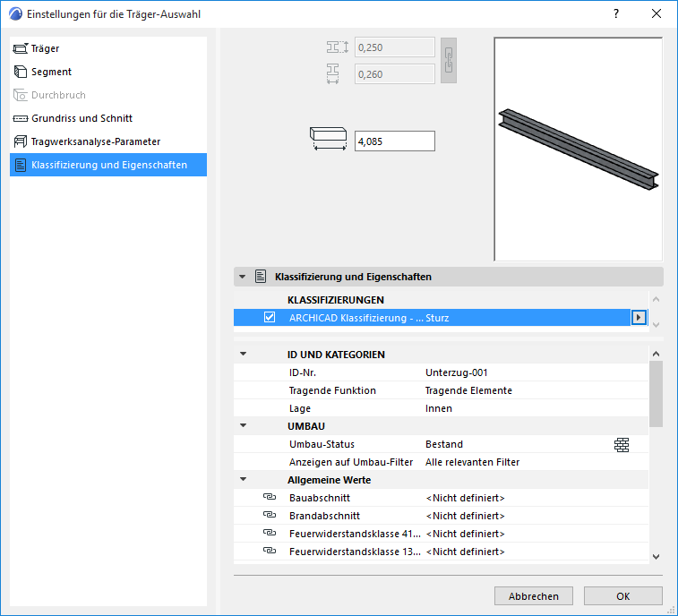The image size is (678, 616).
Task: Click the Segment cube icon in sidebar
Action: tap(21, 72)
